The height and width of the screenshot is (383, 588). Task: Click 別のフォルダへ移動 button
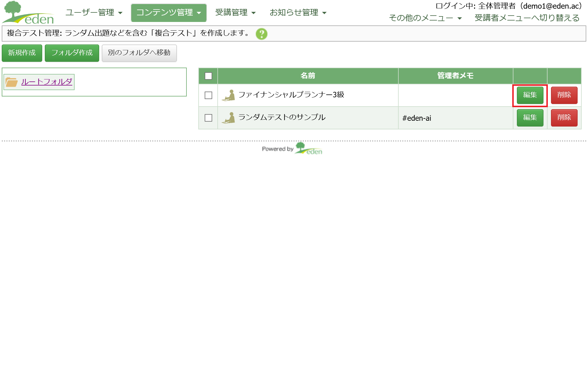[139, 53]
